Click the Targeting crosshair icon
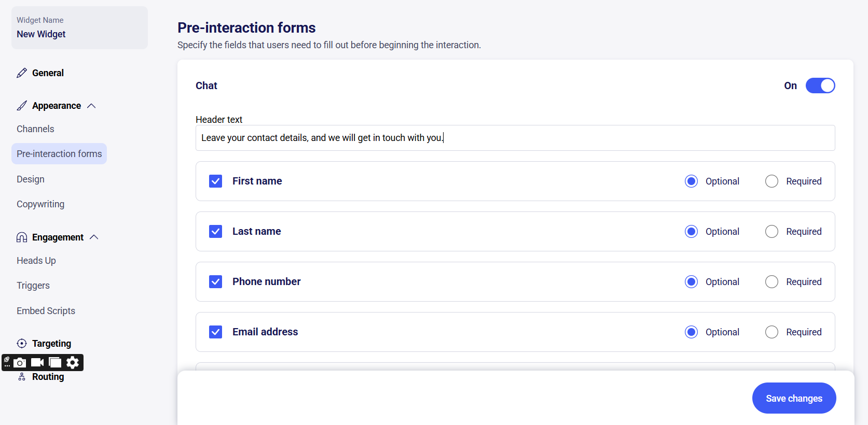Viewport: 868px width, 425px height. coord(22,344)
